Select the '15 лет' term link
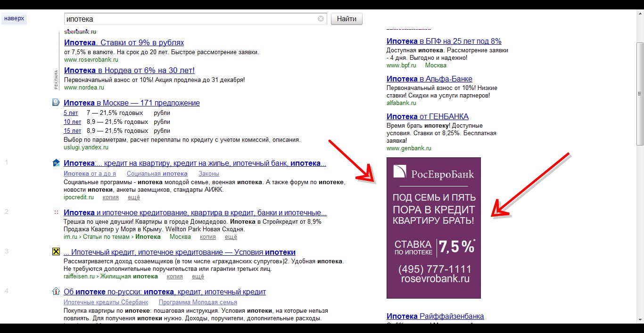The width and height of the screenshot is (644, 333). click(x=72, y=131)
